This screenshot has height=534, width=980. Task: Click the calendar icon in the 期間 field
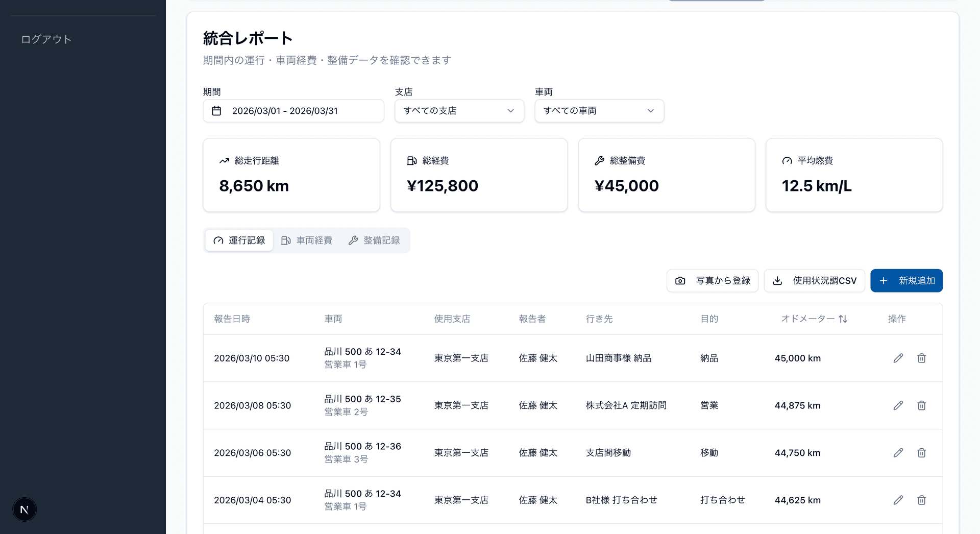(217, 110)
